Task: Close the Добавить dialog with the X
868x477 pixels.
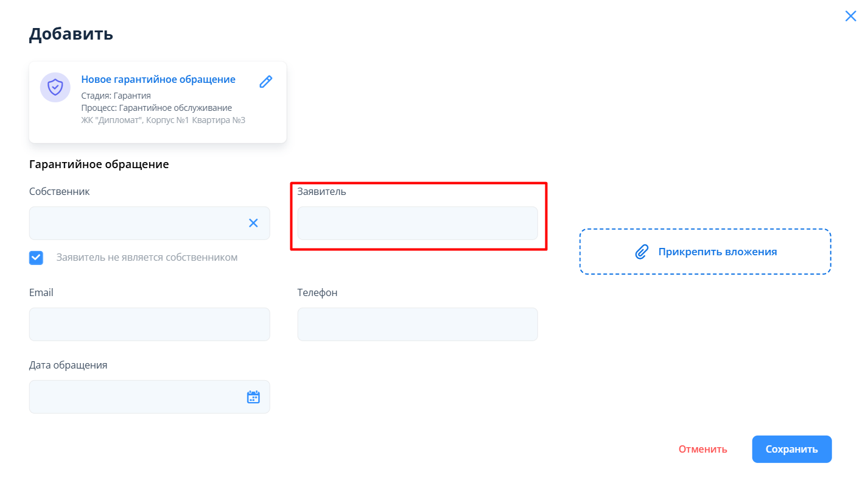Action: point(850,16)
